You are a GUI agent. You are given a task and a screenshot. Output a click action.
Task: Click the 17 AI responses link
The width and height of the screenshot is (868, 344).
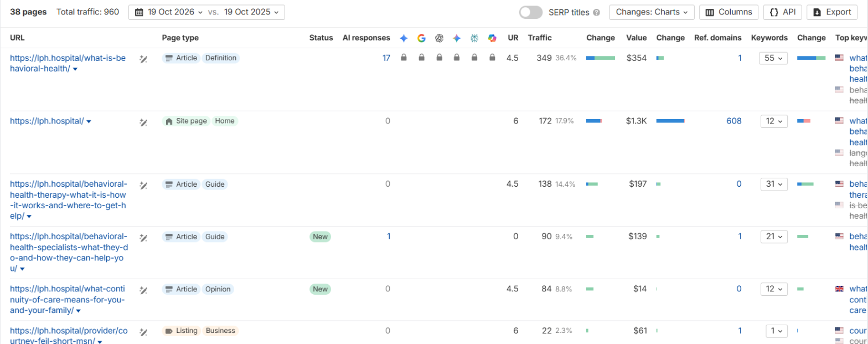pos(386,58)
